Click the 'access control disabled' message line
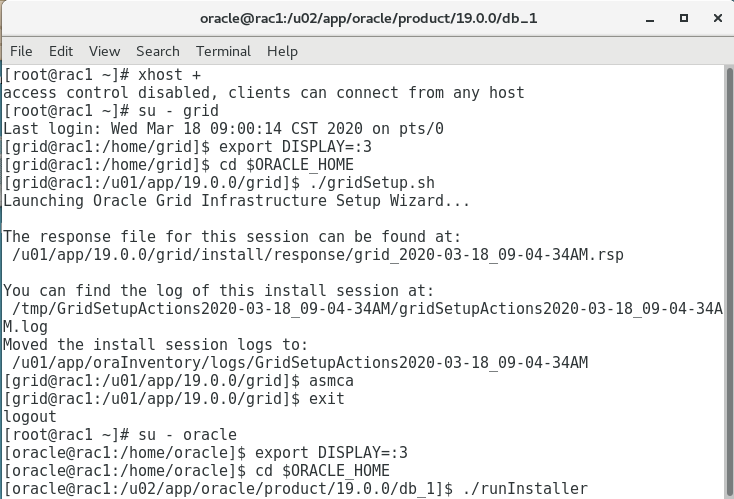 tap(263, 93)
